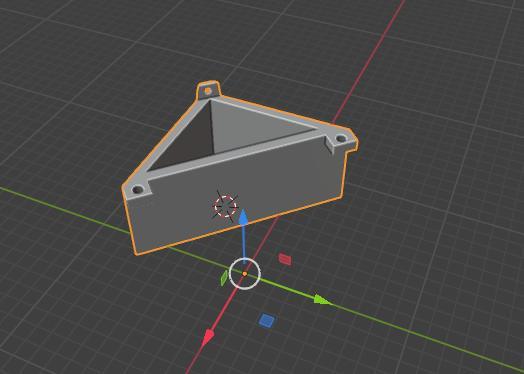This screenshot has width=524, height=374.
Task: Click the red YZ-plane move handle square
Action: point(285,259)
